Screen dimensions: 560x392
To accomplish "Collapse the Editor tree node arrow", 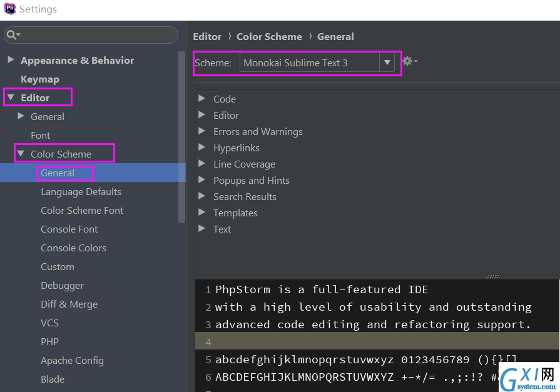I will (x=11, y=97).
